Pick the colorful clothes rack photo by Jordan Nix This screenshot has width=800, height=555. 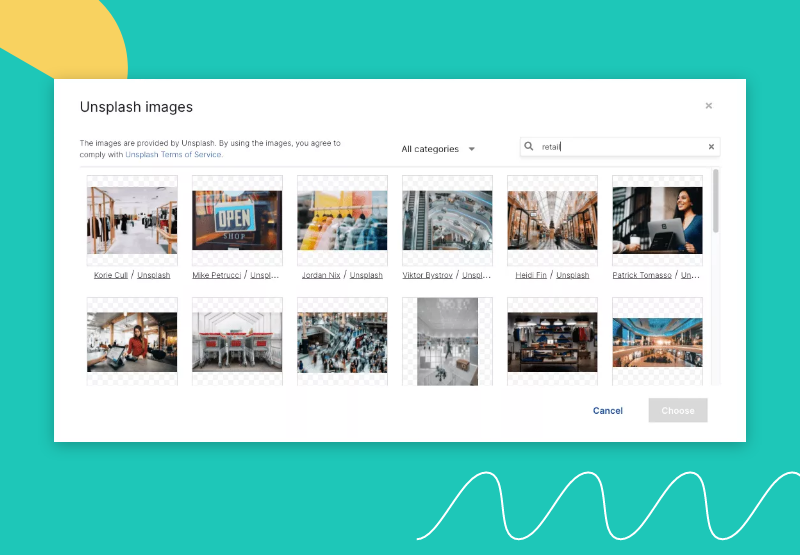tap(342, 220)
